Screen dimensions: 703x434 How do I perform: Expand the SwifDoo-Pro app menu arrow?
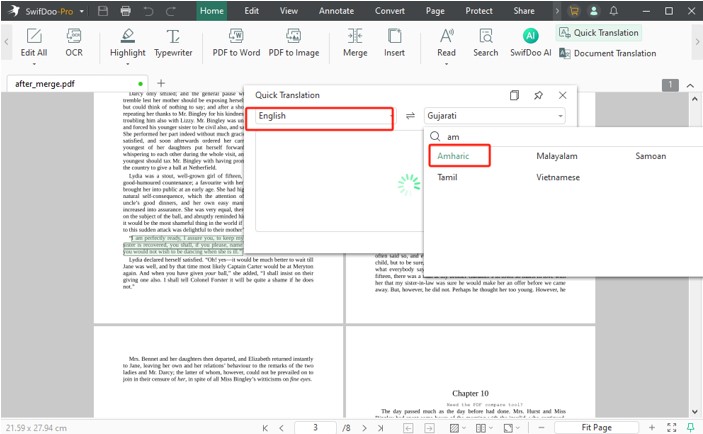tap(82, 11)
